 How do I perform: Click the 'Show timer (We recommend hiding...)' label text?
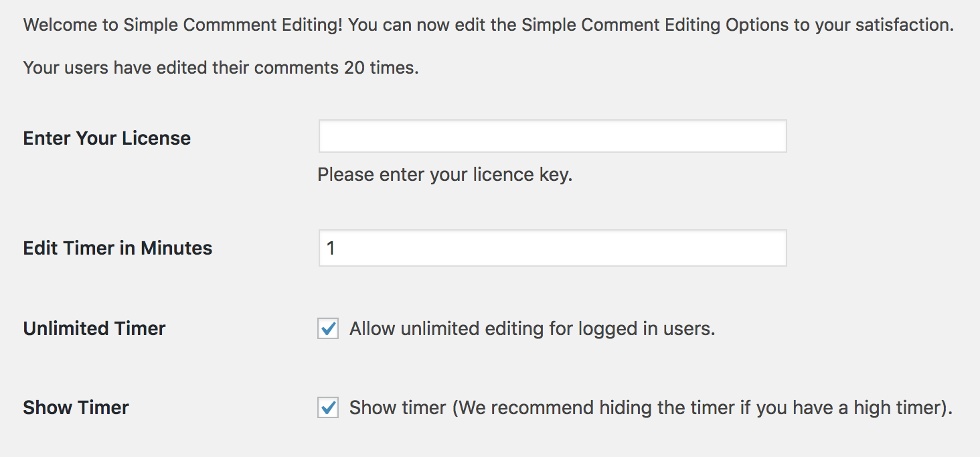pyautogui.click(x=651, y=408)
